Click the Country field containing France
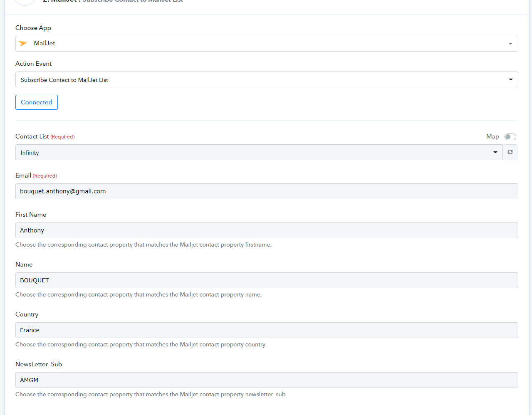Screen dimensions: 532x415 (267, 330)
